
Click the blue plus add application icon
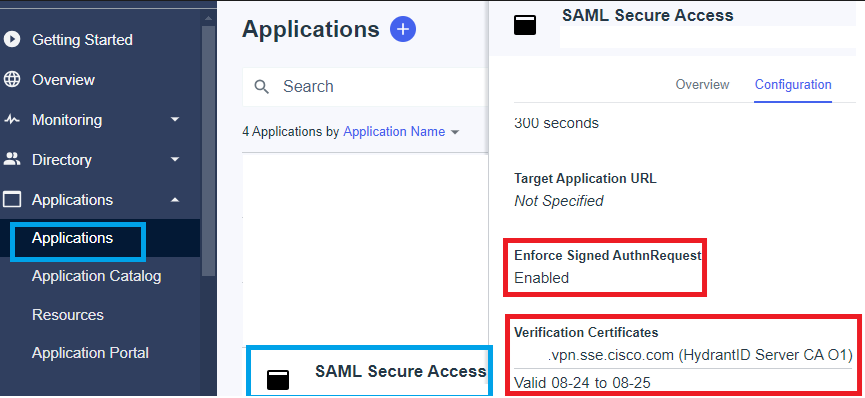tap(403, 29)
